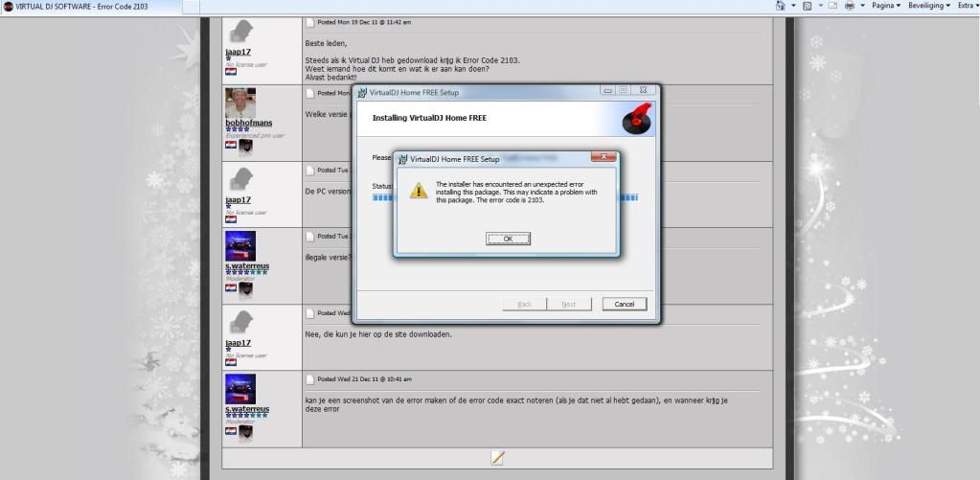Viewport: 980px width, 480px height.
Task: Select the VIRTUAL DJ SOFTWARE Error Code 2103 tab
Action: [90, 7]
